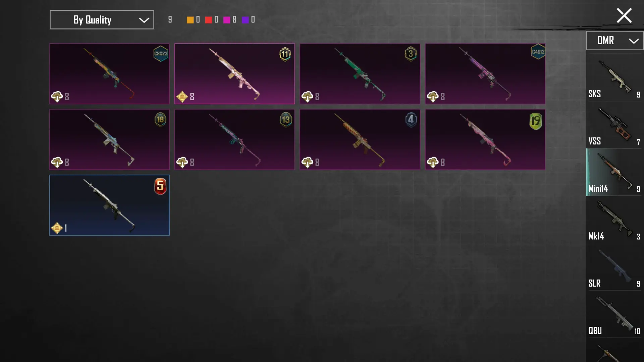Select the green Mini14 skin thumbnail

pyautogui.click(x=360, y=74)
